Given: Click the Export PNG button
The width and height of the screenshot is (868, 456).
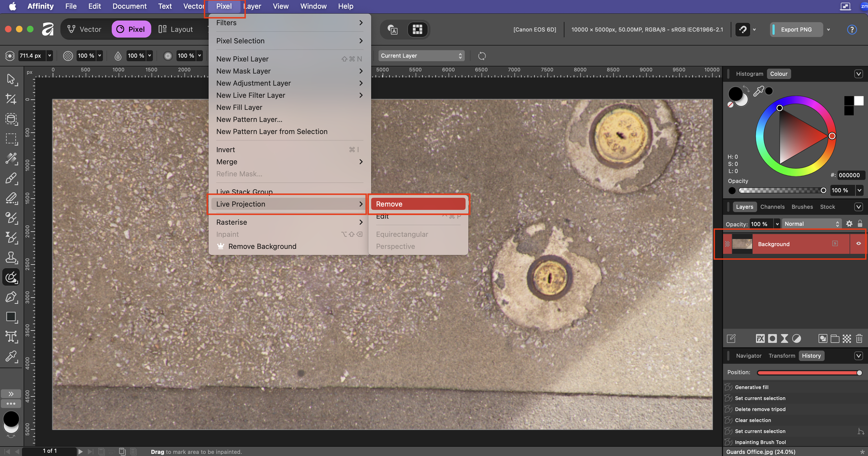Looking at the screenshot, I should (x=796, y=30).
